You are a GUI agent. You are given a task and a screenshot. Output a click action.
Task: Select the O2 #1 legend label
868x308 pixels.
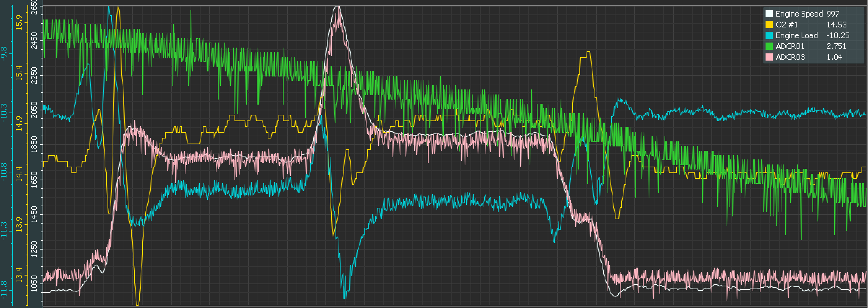[786, 25]
